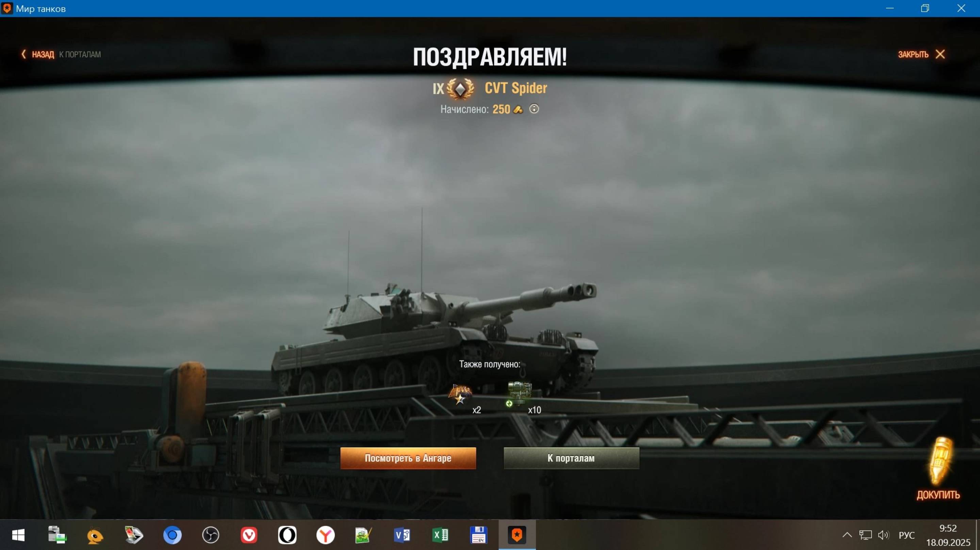Expand the hidden system tray icons chevron
This screenshot has width=980, height=550.
click(x=847, y=535)
